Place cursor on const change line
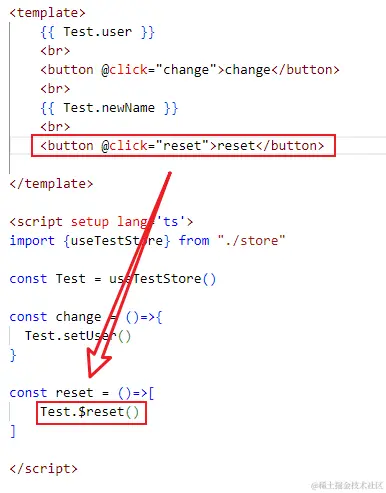Viewport: 386px width, 493px height. click(x=86, y=317)
